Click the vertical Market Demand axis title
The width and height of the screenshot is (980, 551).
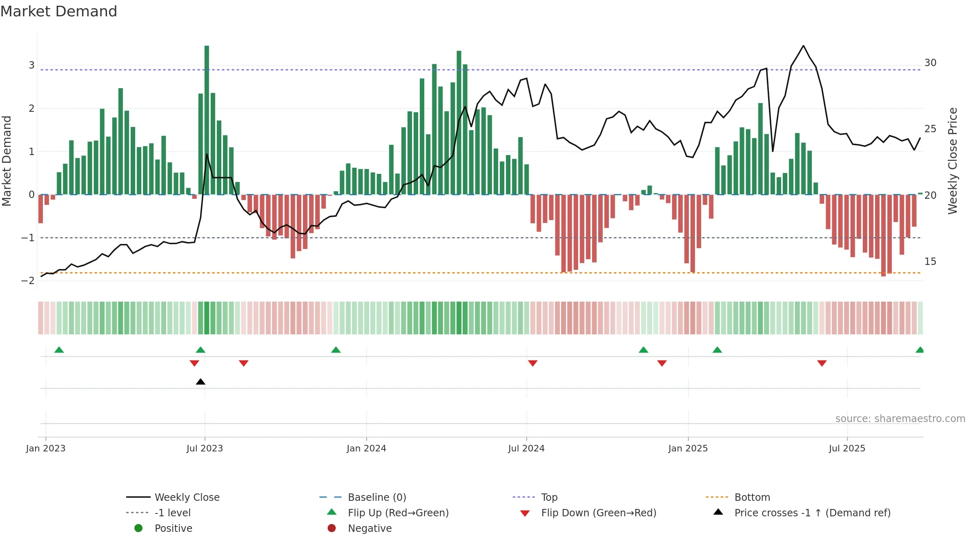coord(7,161)
